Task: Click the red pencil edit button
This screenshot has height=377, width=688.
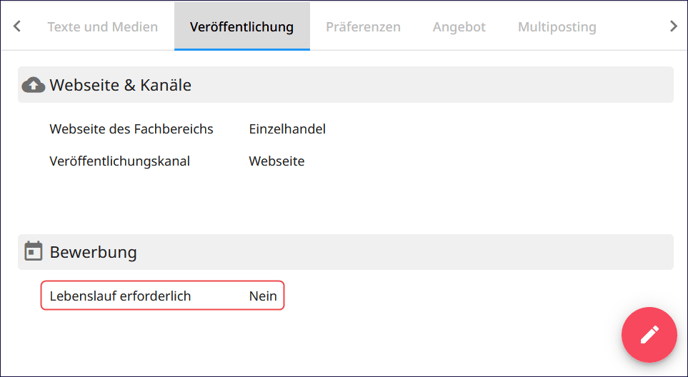Action: point(649,335)
